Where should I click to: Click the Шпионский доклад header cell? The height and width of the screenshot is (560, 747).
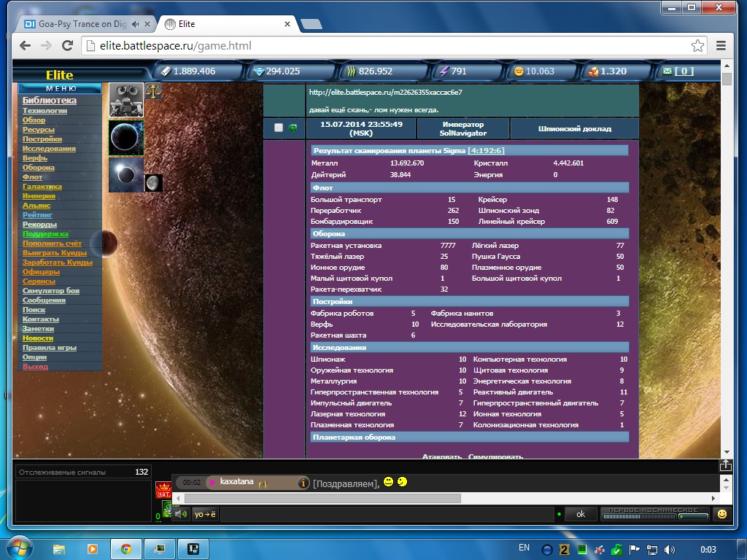click(575, 128)
